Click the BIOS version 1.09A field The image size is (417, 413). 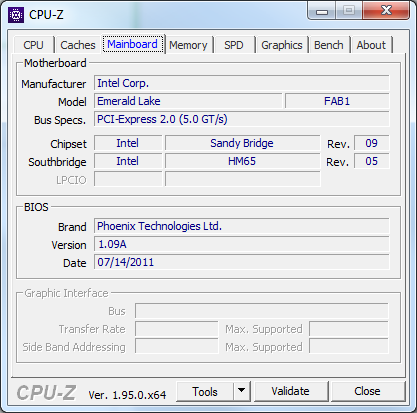242,244
